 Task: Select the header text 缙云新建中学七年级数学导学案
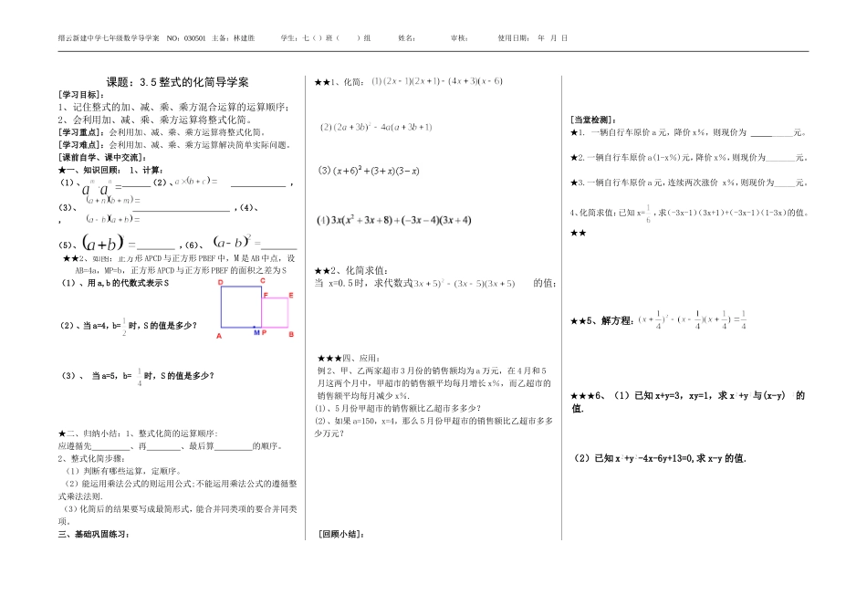point(109,38)
